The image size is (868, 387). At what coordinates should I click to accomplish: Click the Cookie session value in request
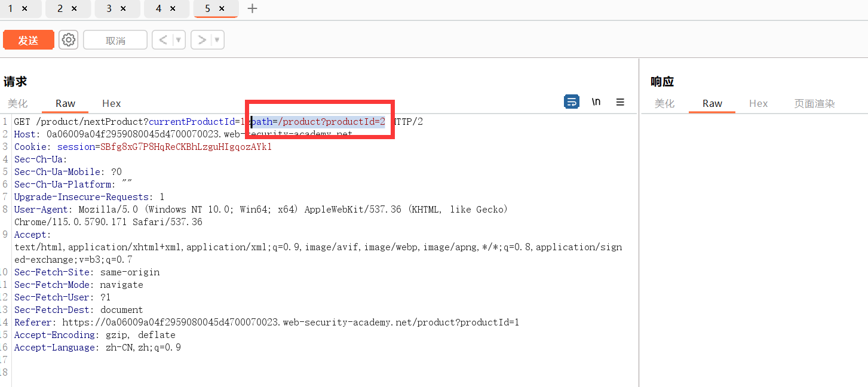[x=186, y=147]
